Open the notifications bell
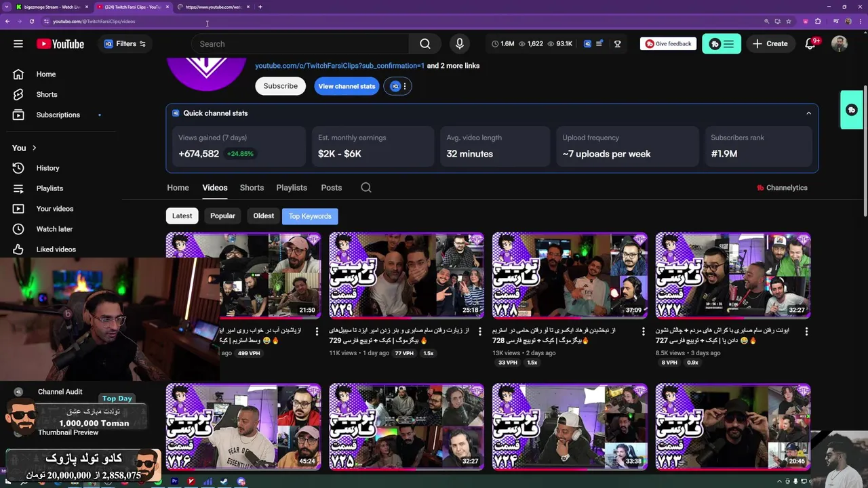The width and height of the screenshot is (868, 488). tap(810, 44)
